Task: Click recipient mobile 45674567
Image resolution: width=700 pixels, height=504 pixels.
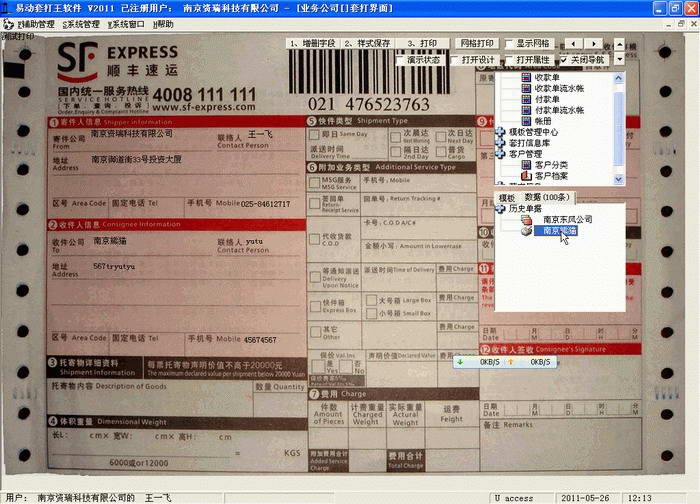Action: 260,340
